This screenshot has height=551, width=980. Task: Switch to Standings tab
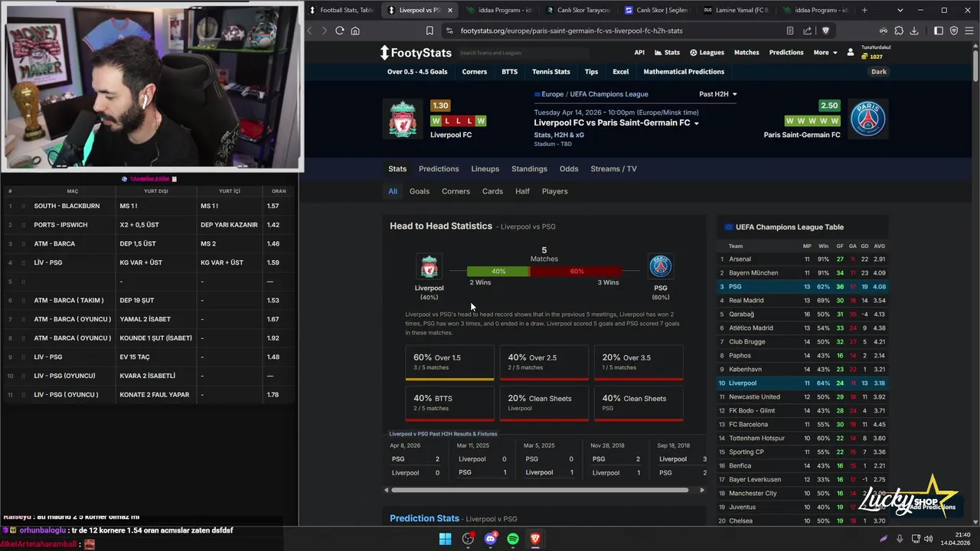click(x=529, y=169)
